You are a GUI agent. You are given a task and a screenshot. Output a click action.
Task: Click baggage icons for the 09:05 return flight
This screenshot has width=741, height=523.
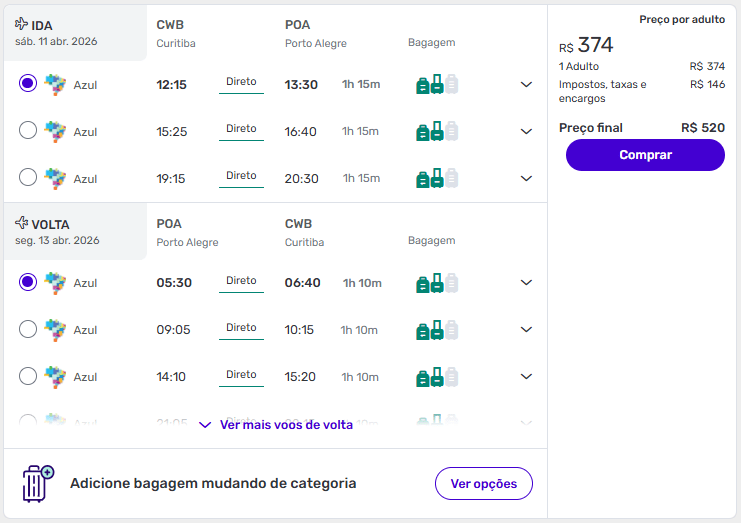pos(437,330)
